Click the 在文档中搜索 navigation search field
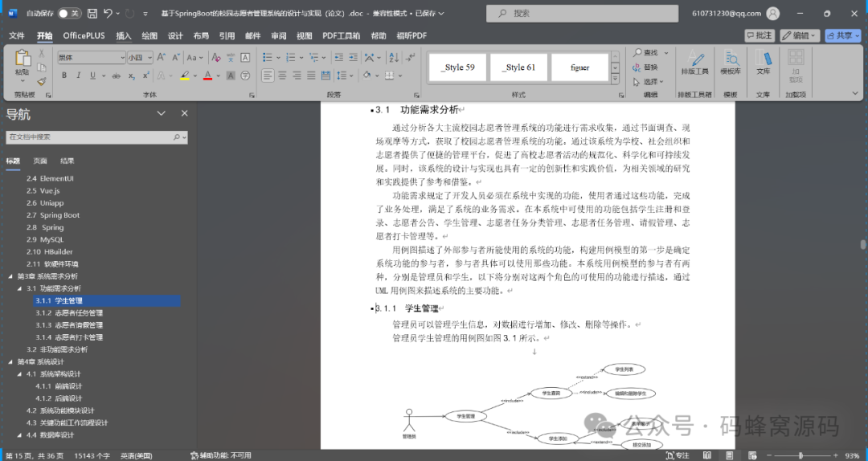The image size is (868, 461). click(x=97, y=137)
